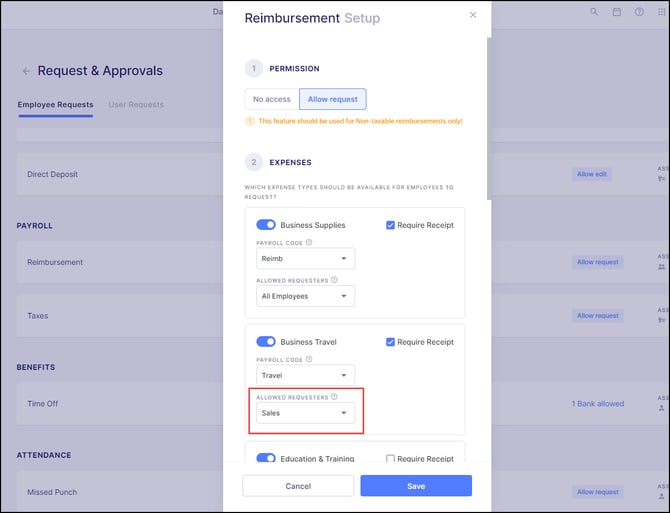The height and width of the screenshot is (513, 670).
Task: Save the reimbursement setup
Action: [x=416, y=486]
